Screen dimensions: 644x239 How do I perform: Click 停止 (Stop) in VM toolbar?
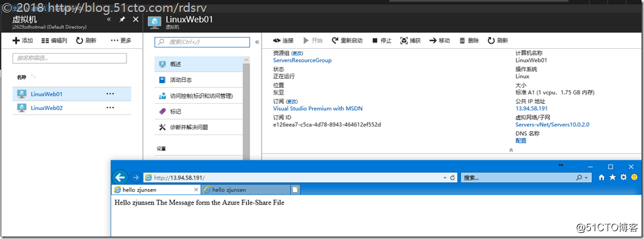[382, 41]
